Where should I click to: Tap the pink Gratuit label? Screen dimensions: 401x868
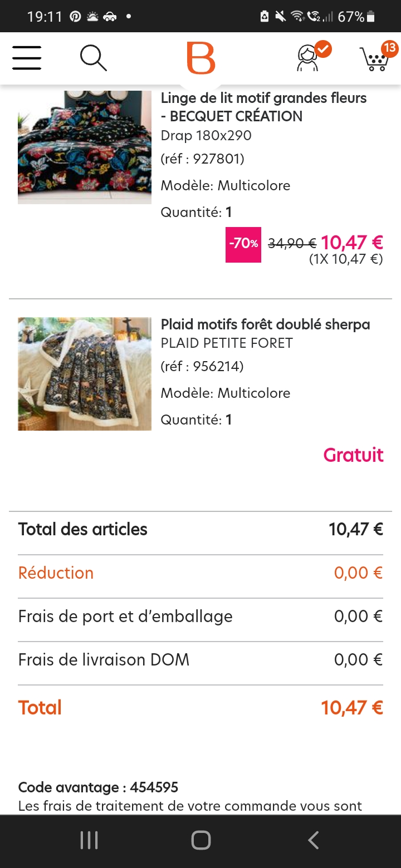pyautogui.click(x=353, y=455)
